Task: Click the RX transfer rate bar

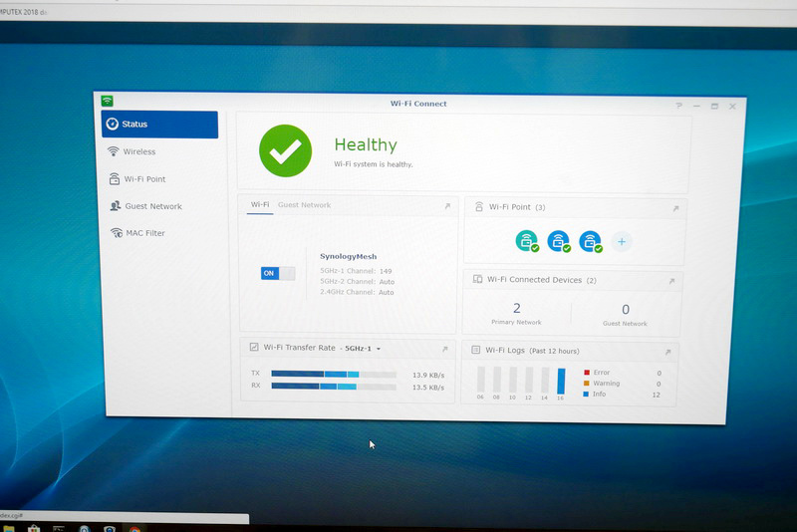Action: click(x=334, y=387)
